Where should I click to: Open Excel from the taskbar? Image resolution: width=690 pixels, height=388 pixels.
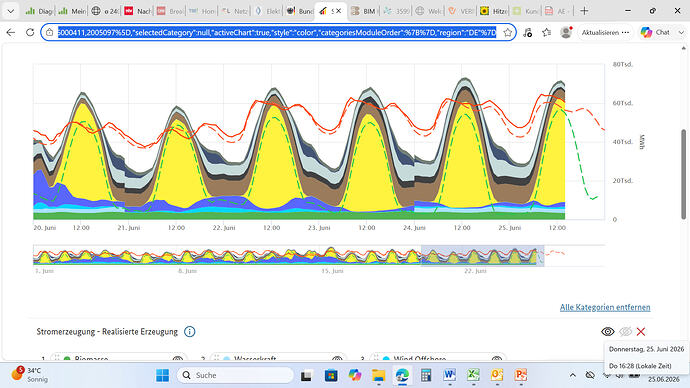click(x=473, y=375)
